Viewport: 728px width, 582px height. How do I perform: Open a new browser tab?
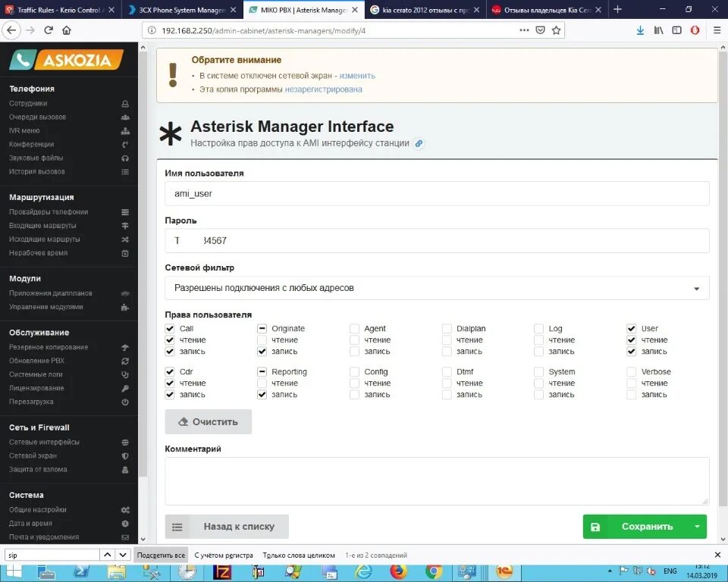(617, 9)
